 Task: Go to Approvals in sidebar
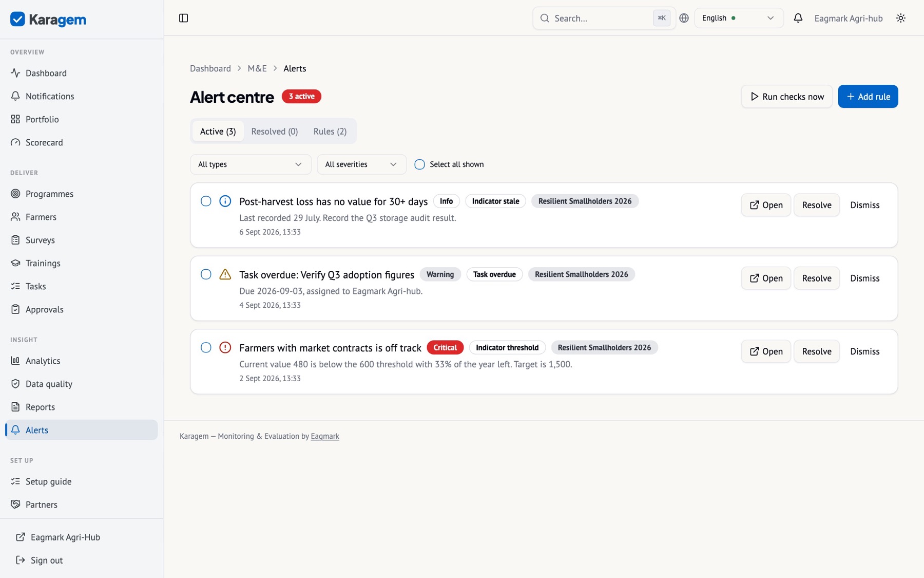coord(82,309)
